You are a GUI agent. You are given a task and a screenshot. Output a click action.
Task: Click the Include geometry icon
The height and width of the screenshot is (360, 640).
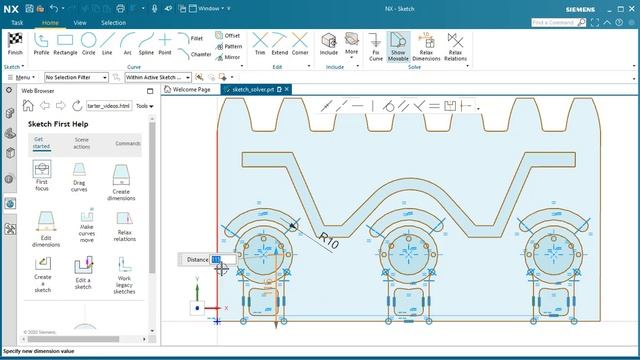tap(329, 44)
